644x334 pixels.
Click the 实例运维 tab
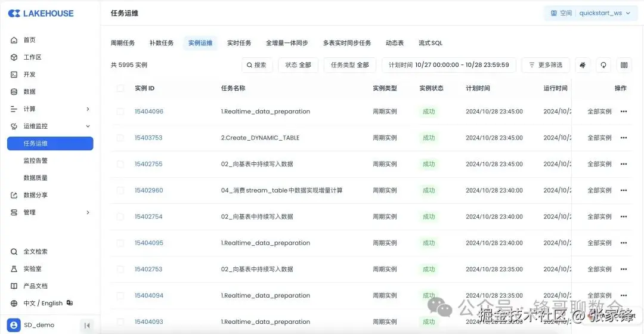tap(200, 43)
